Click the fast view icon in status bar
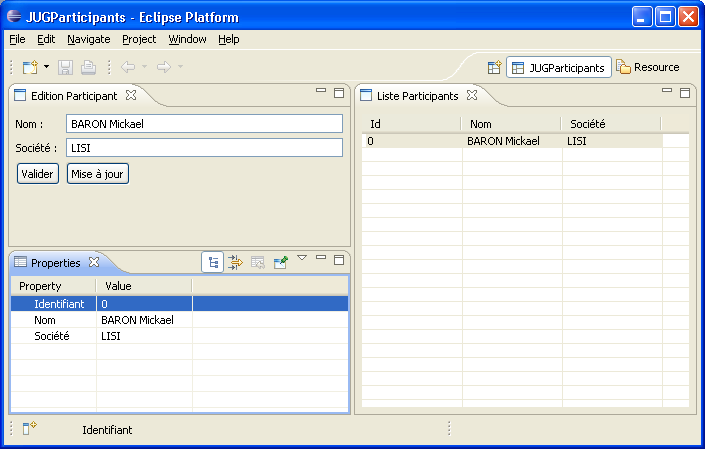Image resolution: width=705 pixels, height=449 pixels. pos(30,429)
